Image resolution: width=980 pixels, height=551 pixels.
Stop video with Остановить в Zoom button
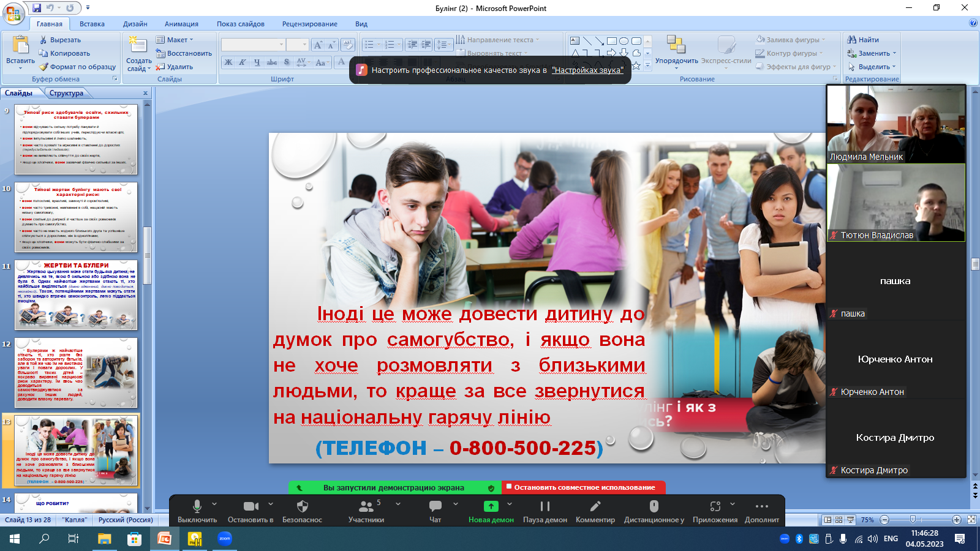click(251, 511)
